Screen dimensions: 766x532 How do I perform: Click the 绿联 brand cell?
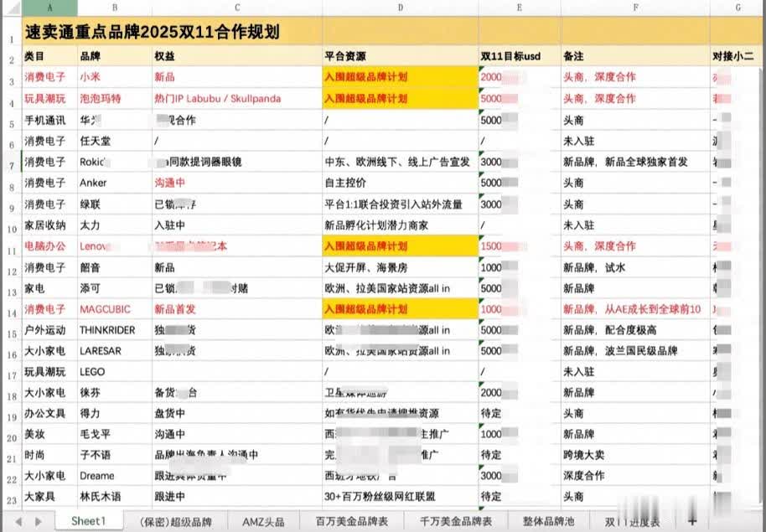tap(115, 204)
